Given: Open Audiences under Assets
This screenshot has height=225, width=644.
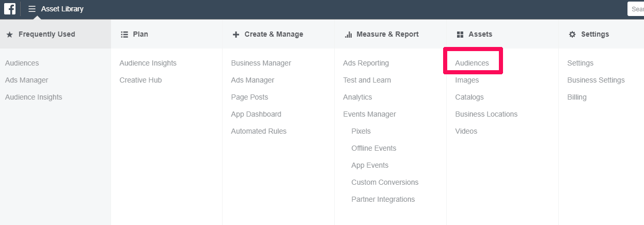Looking at the screenshot, I should pos(472,63).
